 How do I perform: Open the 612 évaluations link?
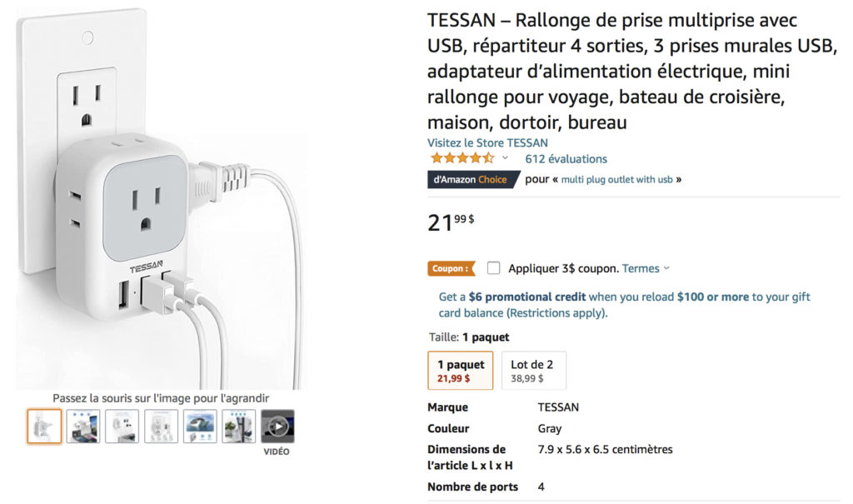566,158
